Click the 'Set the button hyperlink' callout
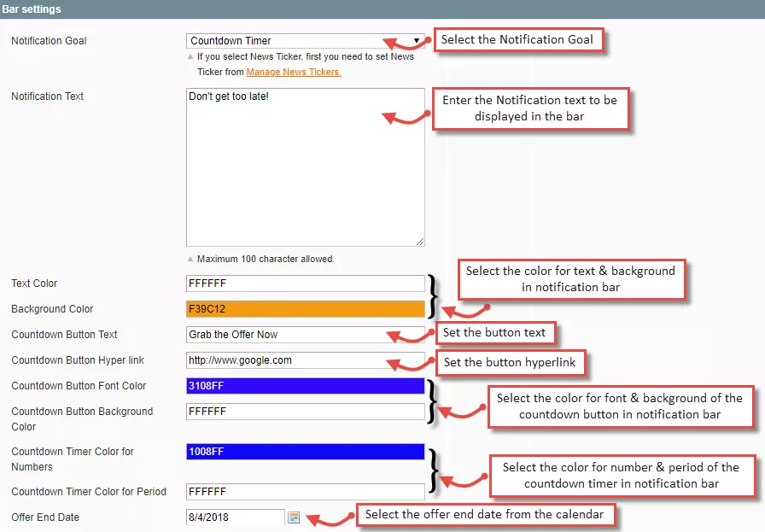This screenshot has height=532, width=765. [509, 363]
